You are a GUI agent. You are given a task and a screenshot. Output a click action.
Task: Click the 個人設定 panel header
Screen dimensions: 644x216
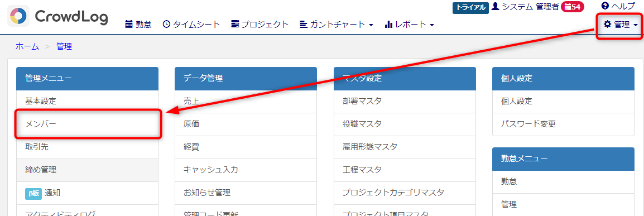click(564, 79)
